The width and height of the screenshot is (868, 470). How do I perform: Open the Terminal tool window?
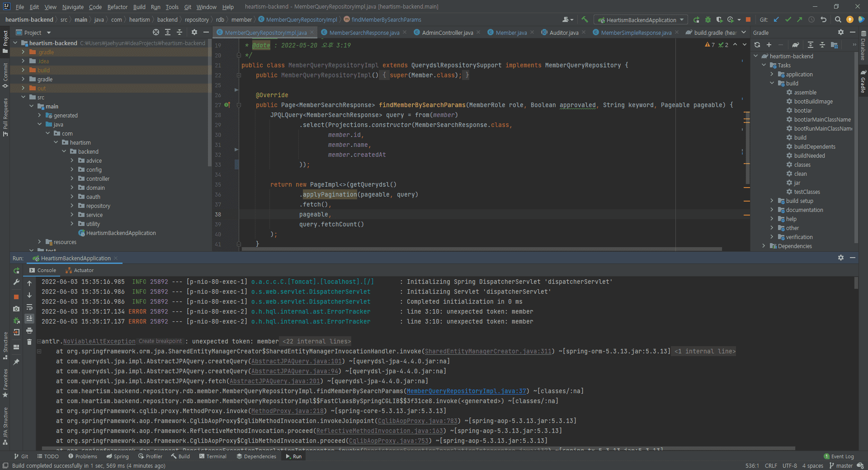coord(212,456)
